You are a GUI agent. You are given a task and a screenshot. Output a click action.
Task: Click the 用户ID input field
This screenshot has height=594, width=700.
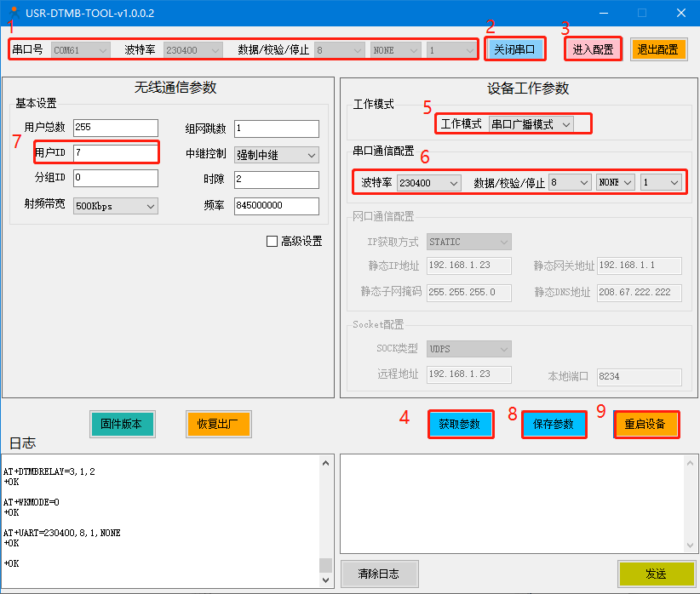tap(115, 153)
